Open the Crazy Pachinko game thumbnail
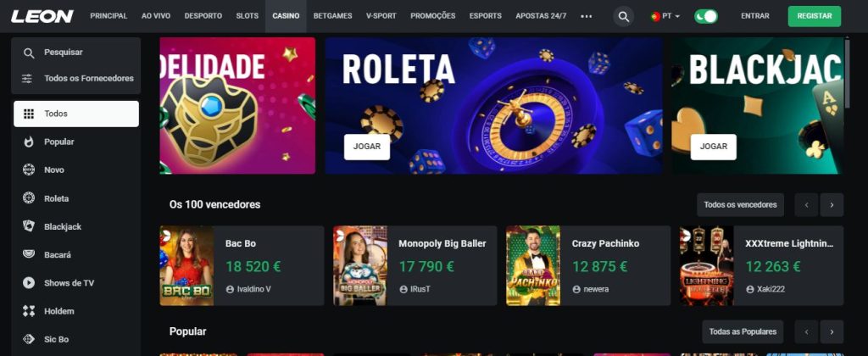This screenshot has width=868, height=356. pos(533,265)
